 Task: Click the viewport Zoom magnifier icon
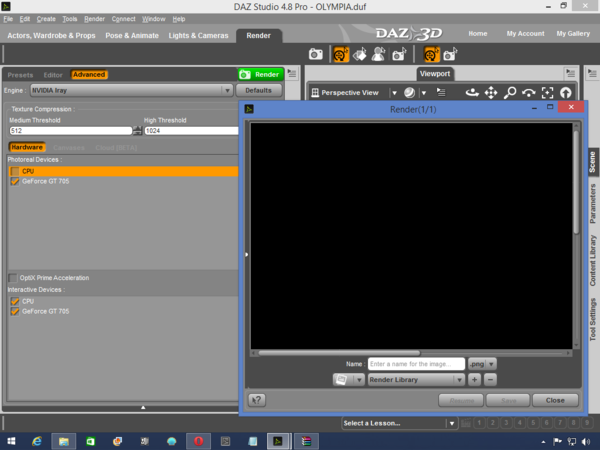click(510, 93)
